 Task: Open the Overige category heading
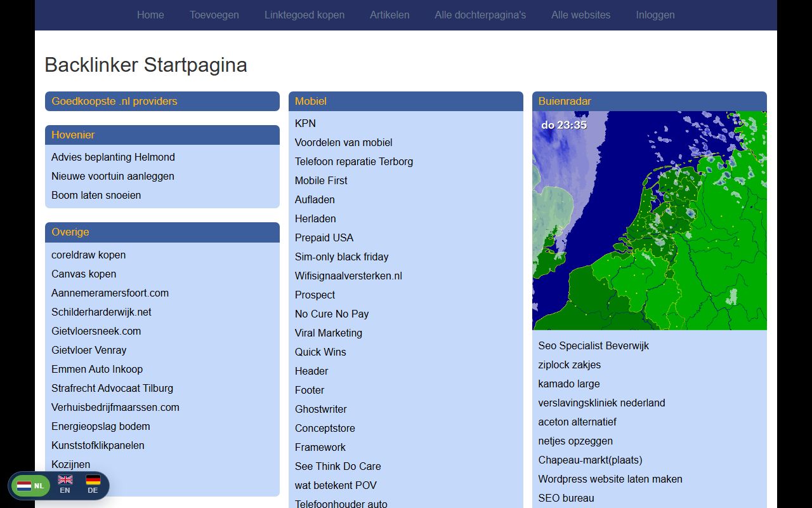click(x=70, y=232)
